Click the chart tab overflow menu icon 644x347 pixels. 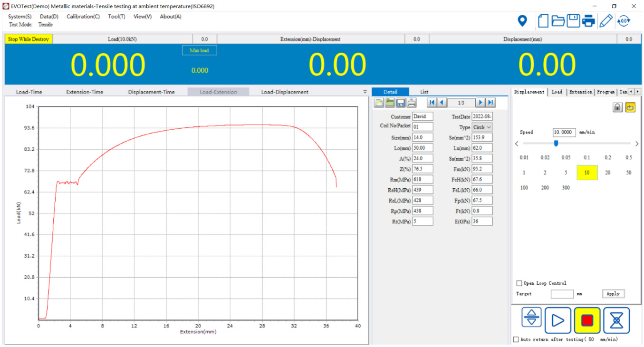tap(365, 92)
